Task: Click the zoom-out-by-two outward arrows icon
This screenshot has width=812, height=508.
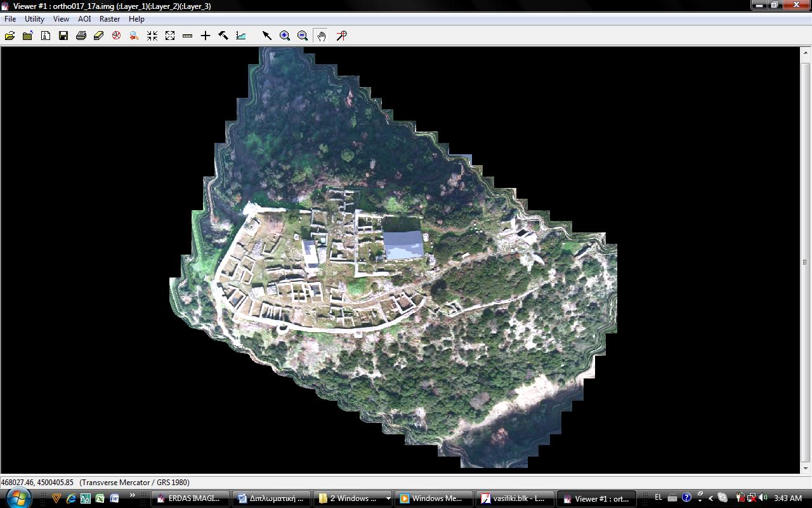Action: click(x=170, y=36)
